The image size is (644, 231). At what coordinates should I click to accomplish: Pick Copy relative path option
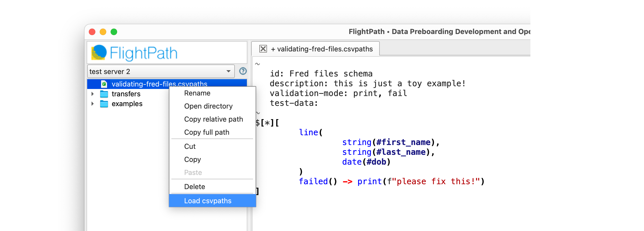click(213, 119)
